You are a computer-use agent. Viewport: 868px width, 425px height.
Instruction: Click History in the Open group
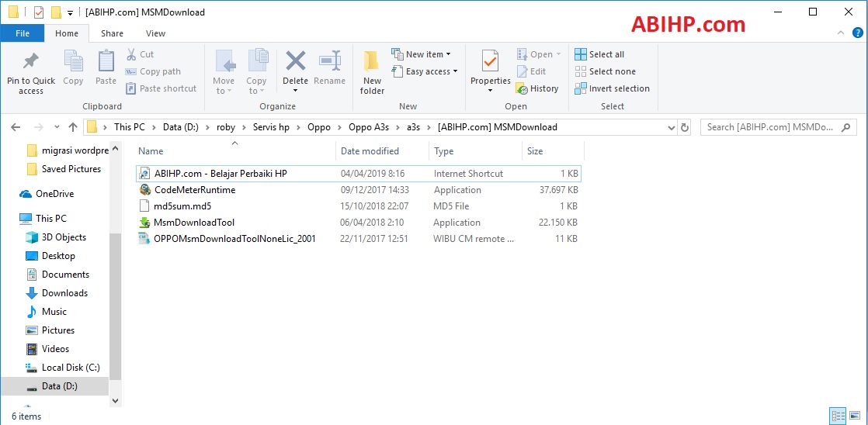(x=537, y=88)
